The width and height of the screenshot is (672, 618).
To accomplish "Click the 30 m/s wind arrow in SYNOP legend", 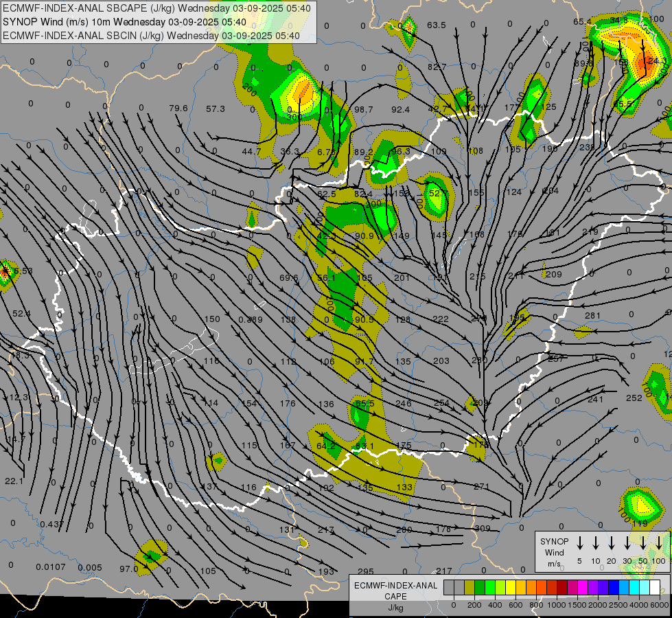I will coord(627,543).
